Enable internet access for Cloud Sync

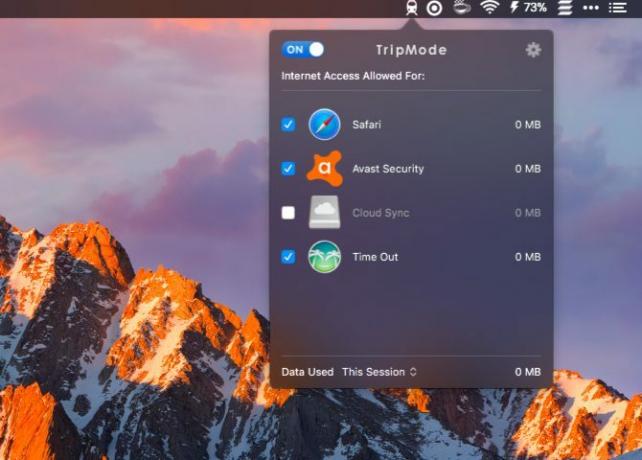tap(288, 213)
